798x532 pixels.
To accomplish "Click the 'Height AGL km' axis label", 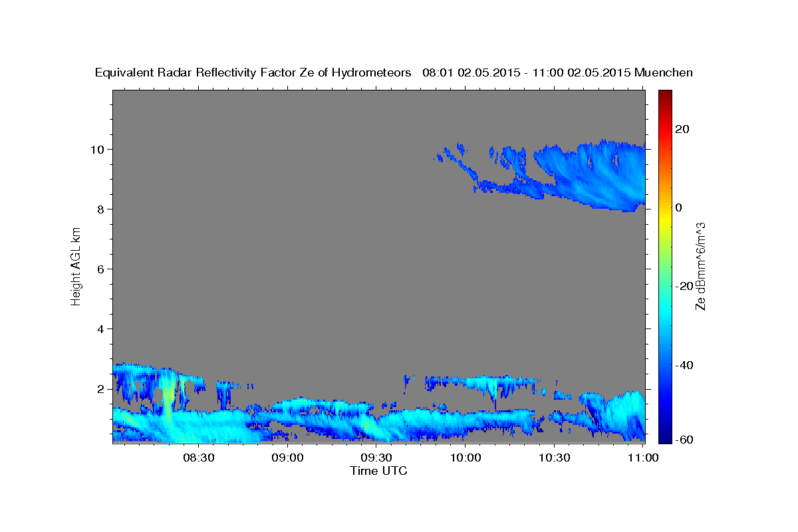I will [x=76, y=266].
